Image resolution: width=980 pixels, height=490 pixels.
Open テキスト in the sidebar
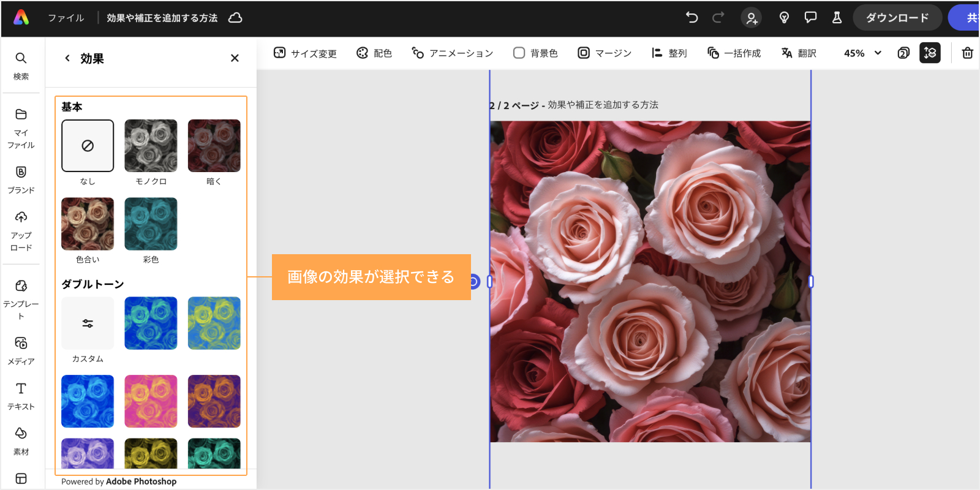[x=21, y=396]
